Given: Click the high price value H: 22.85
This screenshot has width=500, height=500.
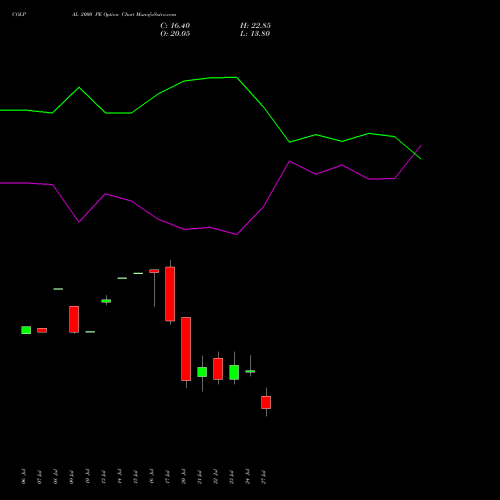Looking at the screenshot, I should point(255,26).
